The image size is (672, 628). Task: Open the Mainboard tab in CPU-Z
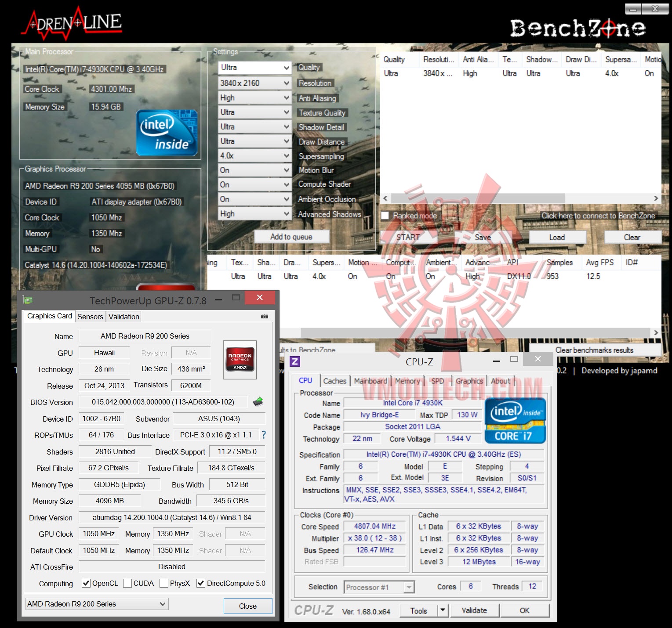coord(371,381)
